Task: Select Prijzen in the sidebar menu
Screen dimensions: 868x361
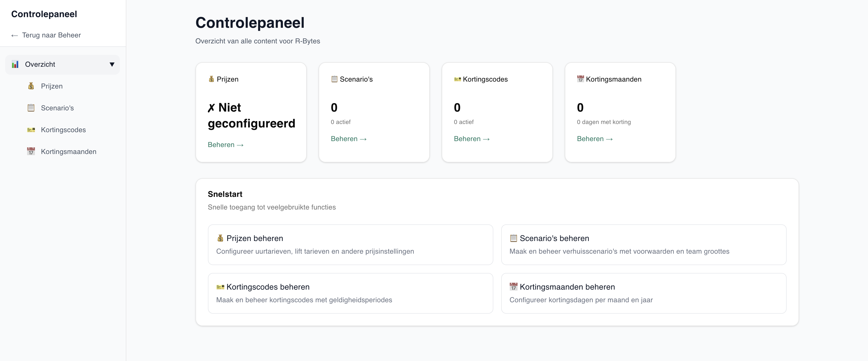Action: pos(52,86)
